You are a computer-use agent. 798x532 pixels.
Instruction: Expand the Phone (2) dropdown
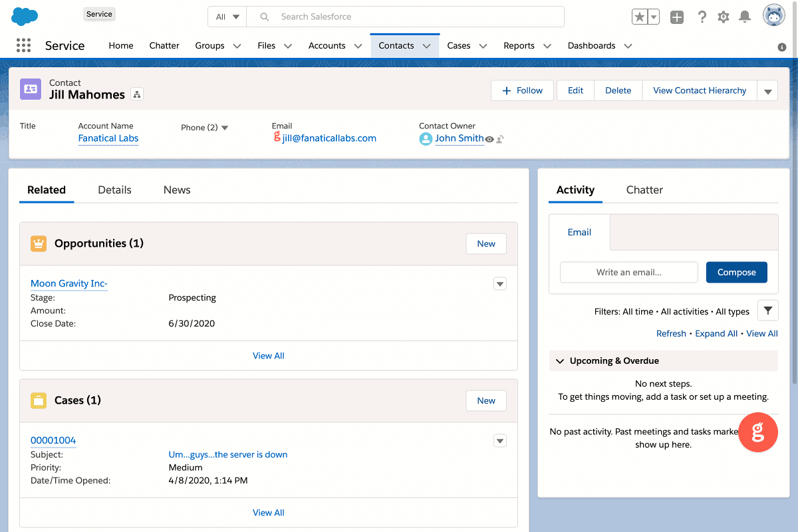pos(224,127)
